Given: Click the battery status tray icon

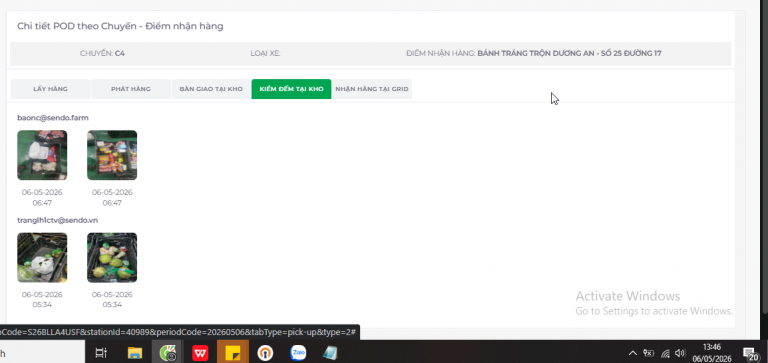Looking at the screenshot, I should pyautogui.click(x=648, y=353).
